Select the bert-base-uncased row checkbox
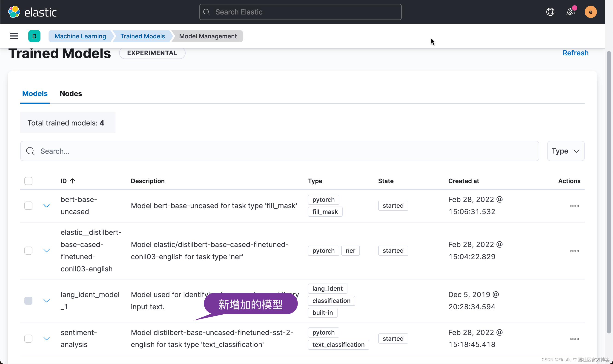Viewport: 613px width, 364px height. pyautogui.click(x=29, y=205)
